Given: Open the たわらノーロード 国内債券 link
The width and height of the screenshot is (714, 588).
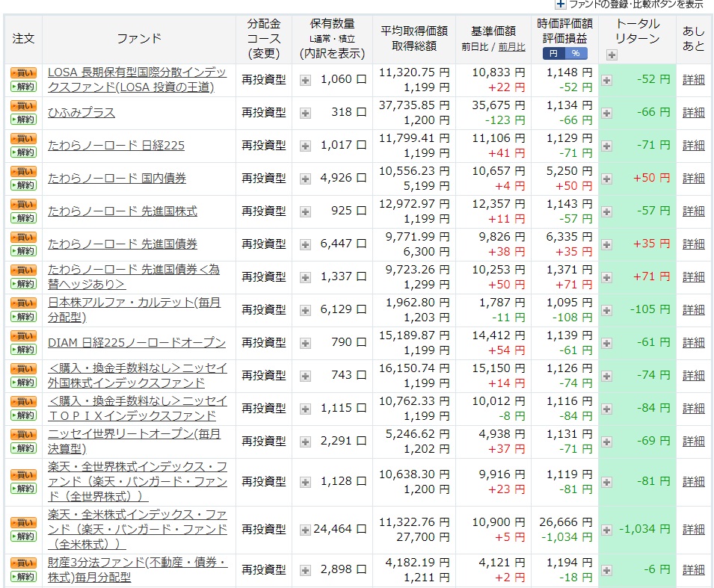Looking at the screenshot, I should 117,179.
